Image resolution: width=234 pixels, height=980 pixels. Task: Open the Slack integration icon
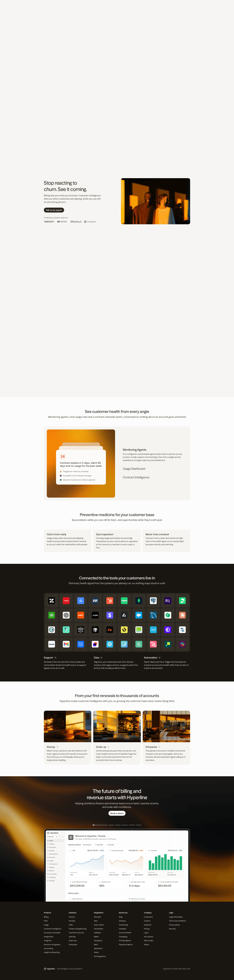182,644
